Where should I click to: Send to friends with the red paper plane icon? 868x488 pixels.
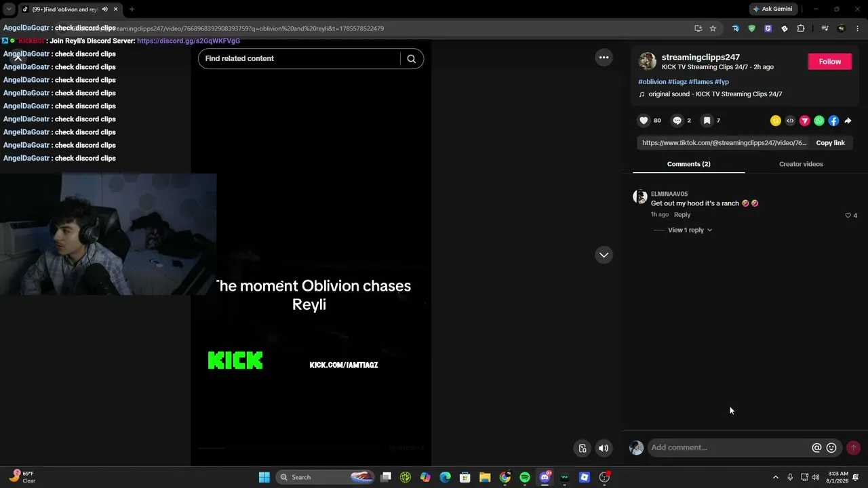805,121
